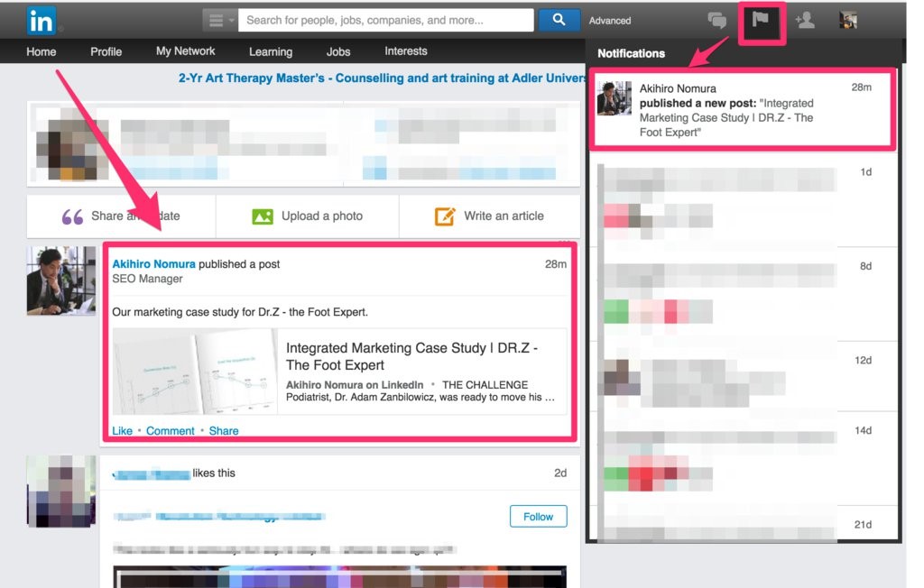Open the case study article chart thumbnail
This screenshot has width=924, height=588.
tap(195, 372)
